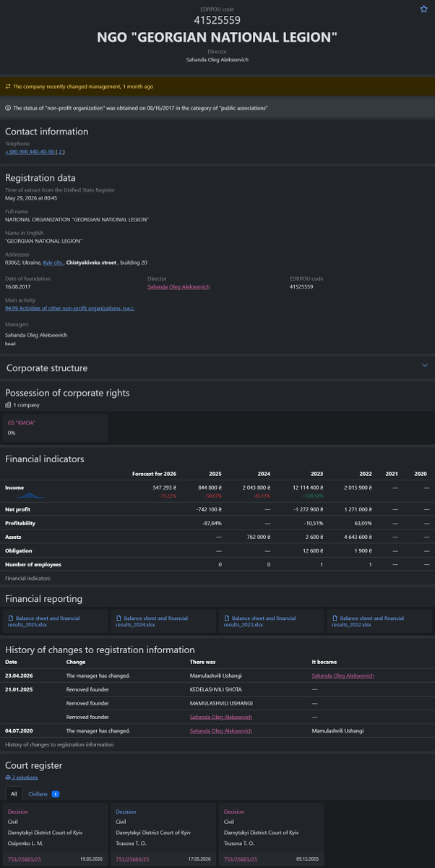Click the EDRPOU code 41525559 in the header
Viewport: 435px width, 868px height.
(217, 20)
